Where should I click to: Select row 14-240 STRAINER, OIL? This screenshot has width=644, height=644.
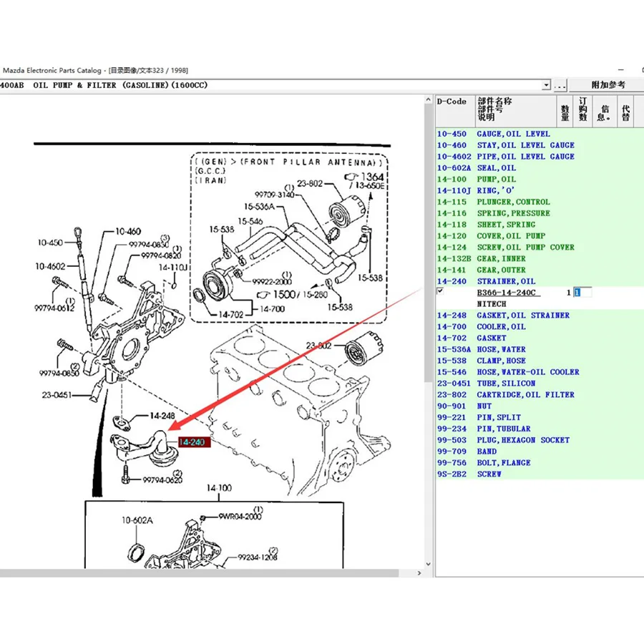point(540,281)
